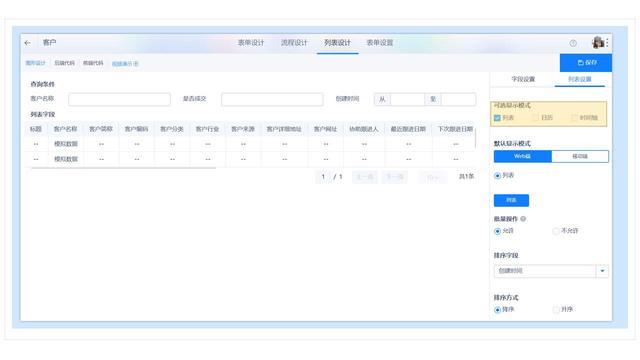Open the 视频演示 link
The image size is (640, 360).
(x=125, y=64)
